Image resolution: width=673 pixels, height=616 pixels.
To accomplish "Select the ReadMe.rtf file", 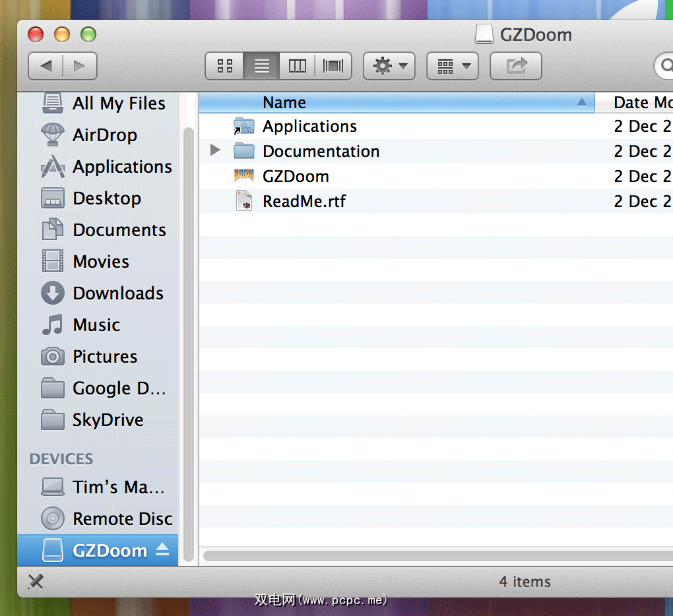I will pos(435,201).
